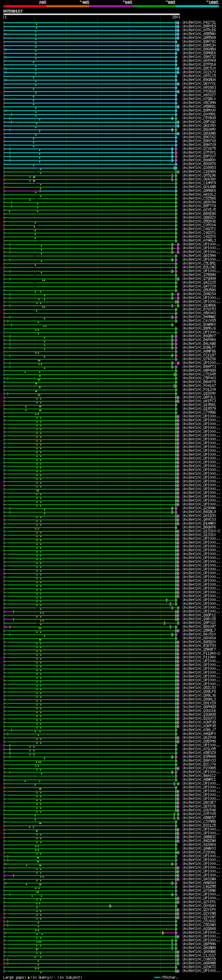
Task: Select hit label UniRef100_A2Q848
Action: pyautogui.click(x=199, y=929)
